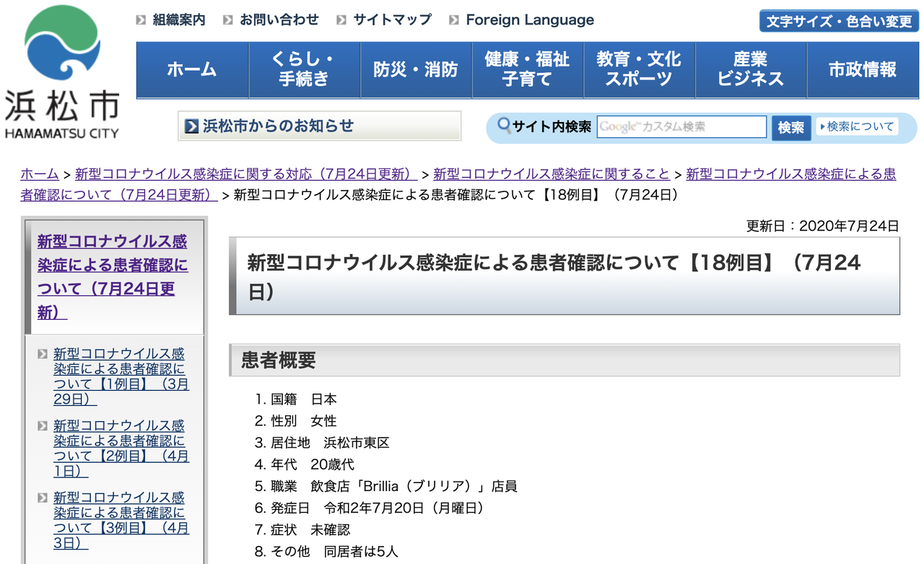
Task: Open the 健康・福祉 子育て navigation tab
Action: [x=528, y=70]
